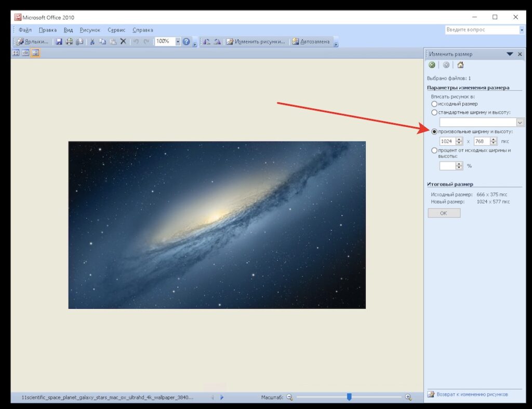Select стандартные ширину и высоту radio button
The width and height of the screenshot is (532, 409).
(x=434, y=112)
